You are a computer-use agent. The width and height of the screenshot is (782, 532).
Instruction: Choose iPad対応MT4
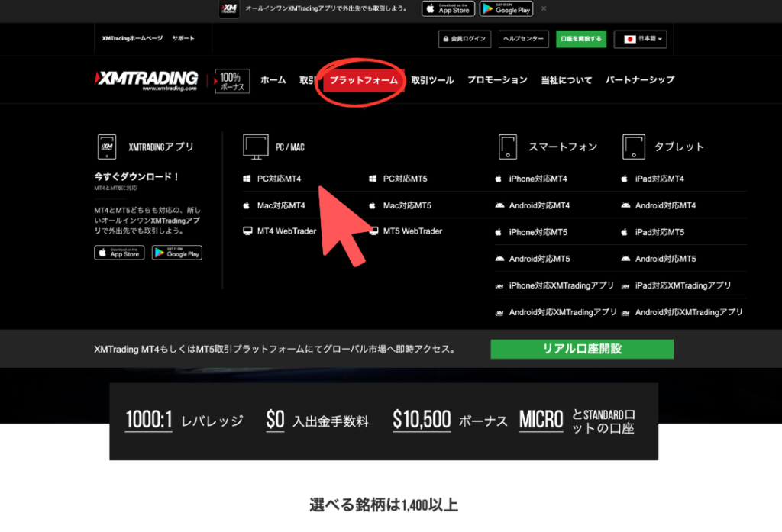click(659, 179)
